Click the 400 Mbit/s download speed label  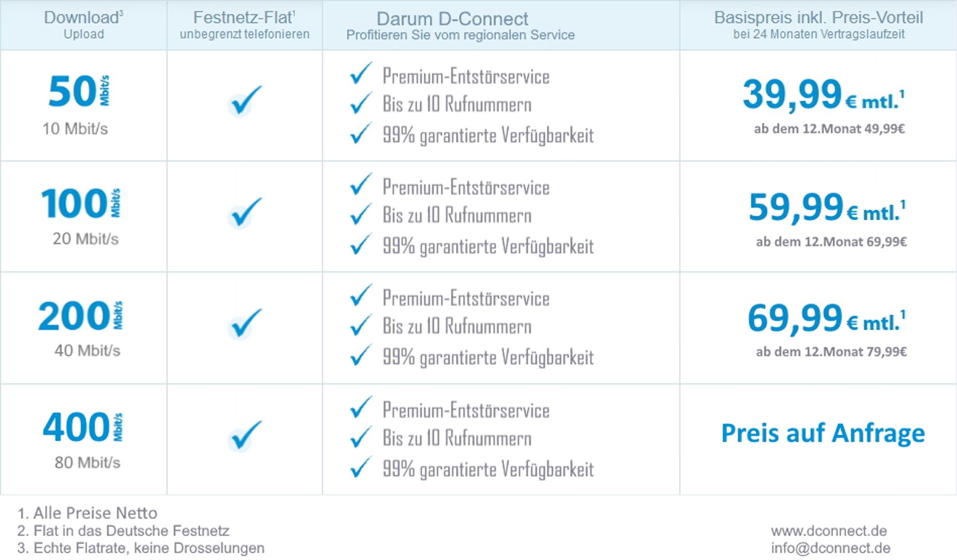click(x=82, y=428)
